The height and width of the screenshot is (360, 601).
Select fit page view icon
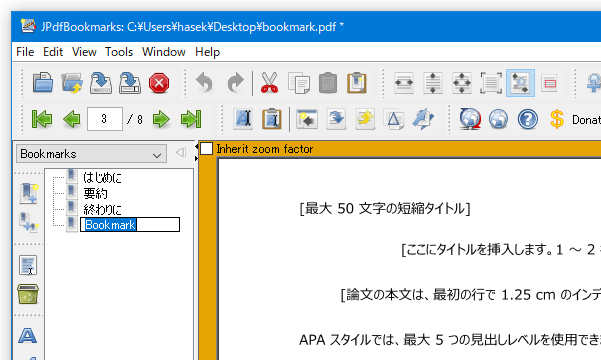coord(462,83)
